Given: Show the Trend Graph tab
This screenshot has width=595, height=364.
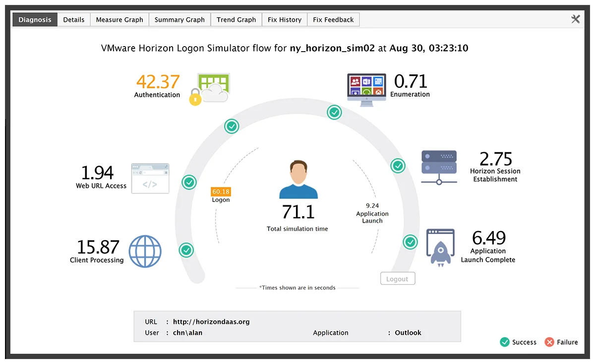Looking at the screenshot, I should (x=236, y=20).
